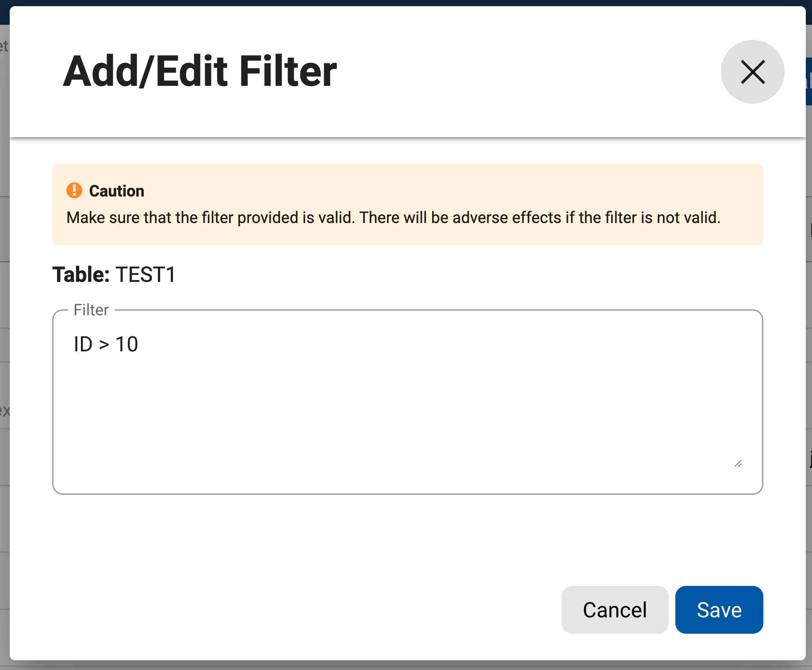This screenshot has height=670, width=812.
Task: Dismiss the Add/Edit Filter dialog via the X
Action: click(x=752, y=71)
